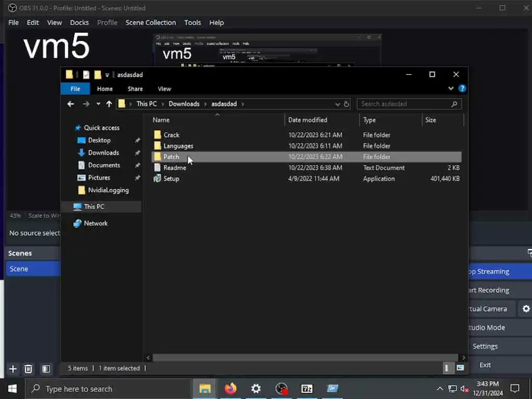Open the OBS Tools menu
The image size is (532, 399).
[192, 22]
